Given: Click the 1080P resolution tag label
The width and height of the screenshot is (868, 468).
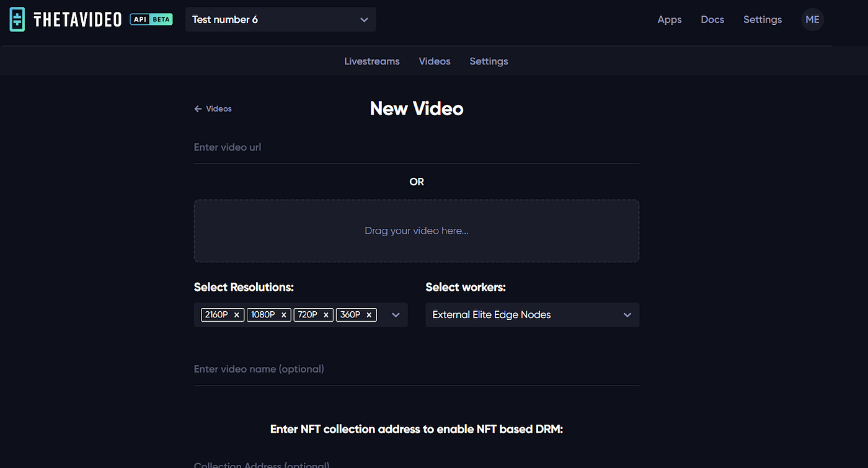Looking at the screenshot, I should pyautogui.click(x=263, y=315).
